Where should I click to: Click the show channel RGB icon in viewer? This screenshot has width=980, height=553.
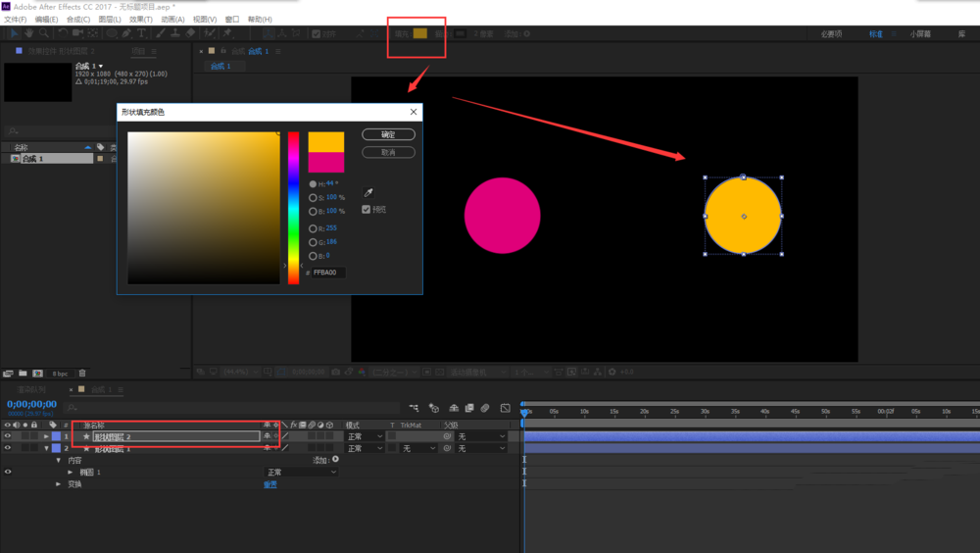pos(362,372)
